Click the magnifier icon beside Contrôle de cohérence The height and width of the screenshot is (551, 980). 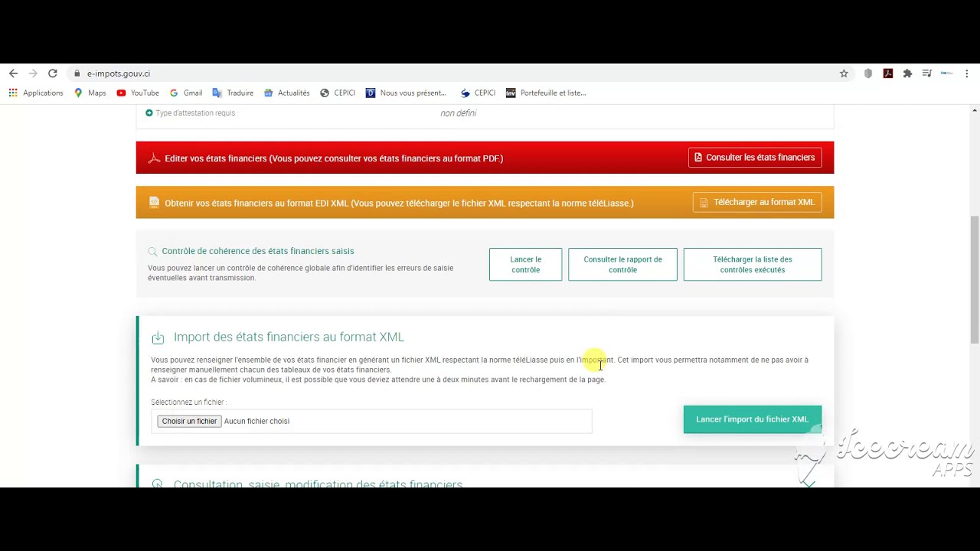152,251
